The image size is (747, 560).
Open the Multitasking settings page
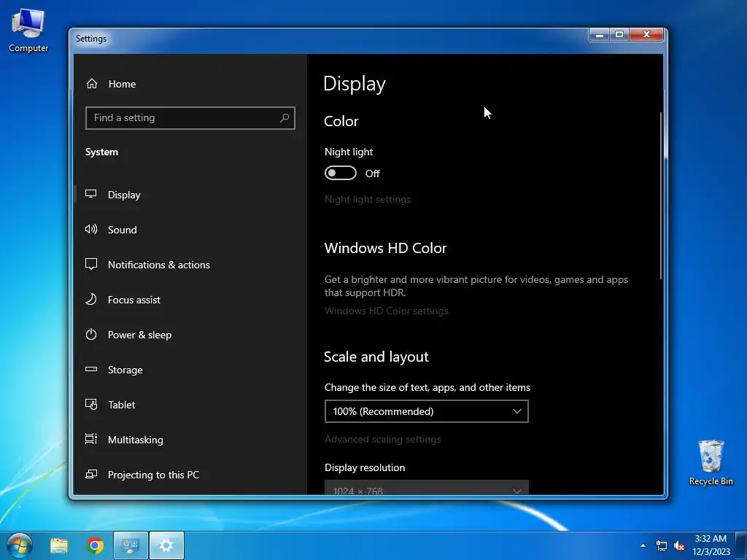click(x=190, y=440)
